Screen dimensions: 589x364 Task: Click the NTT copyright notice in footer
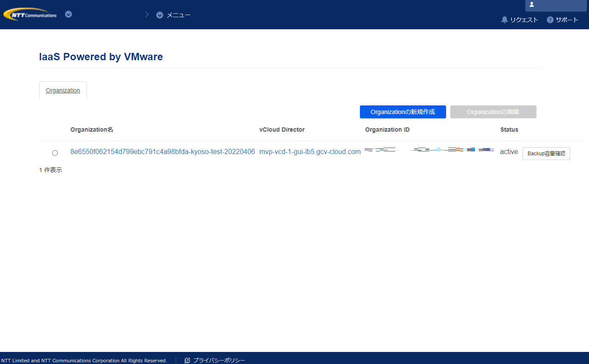[84, 361]
